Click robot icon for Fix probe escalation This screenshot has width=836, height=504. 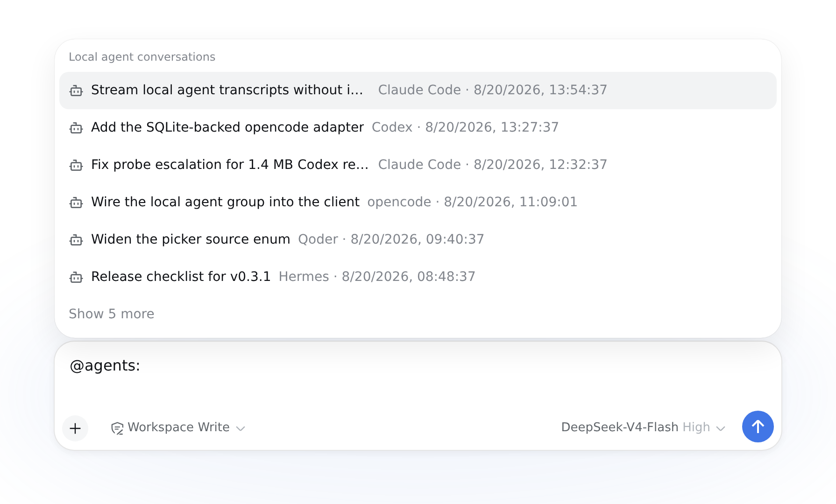pyautogui.click(x=76, y=165)
